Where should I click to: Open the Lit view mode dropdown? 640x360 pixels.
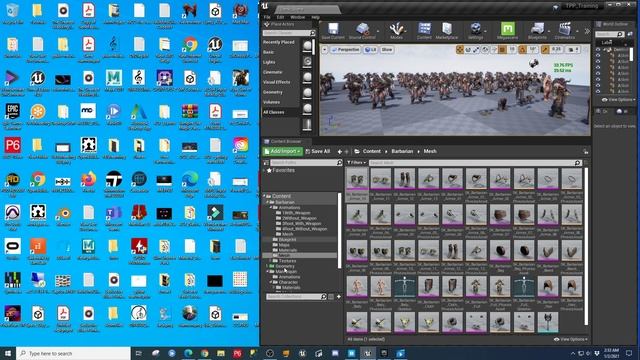pos(370,50)
